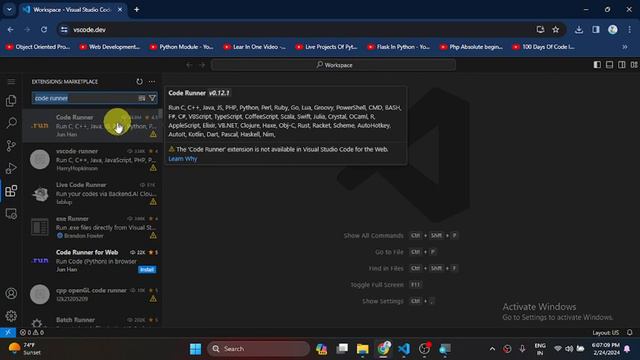Screen dimensions: 640x360
Task: Click the remote indicator in status bar
Action: [x=8, y=332]
